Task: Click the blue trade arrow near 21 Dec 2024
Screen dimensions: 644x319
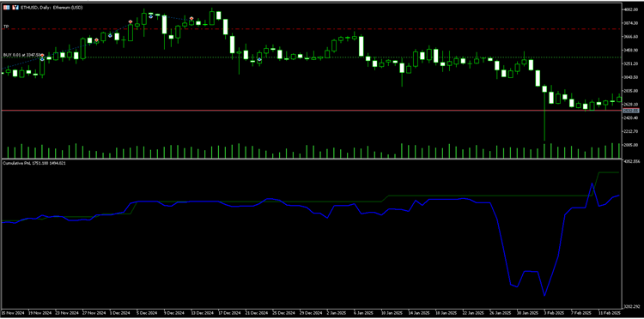Action: coord(259,59)
